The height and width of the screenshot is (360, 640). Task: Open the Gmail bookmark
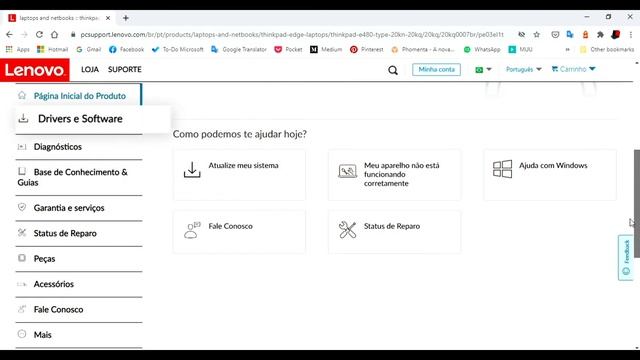(x=89, y=49)
